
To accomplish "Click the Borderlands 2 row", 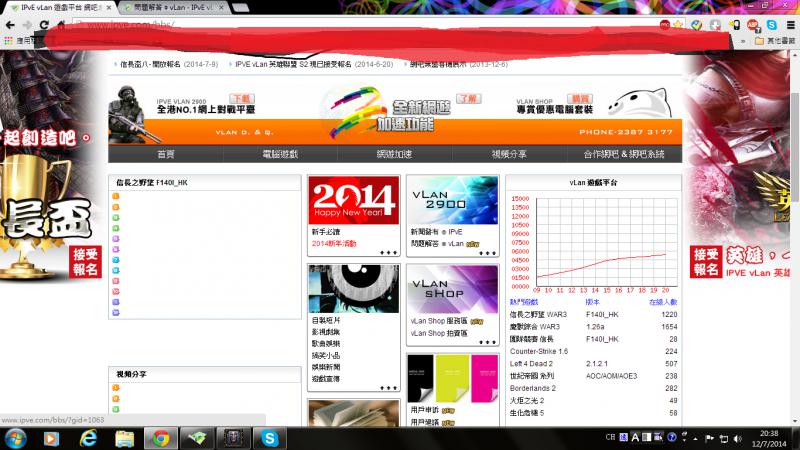I will point(593,388).
